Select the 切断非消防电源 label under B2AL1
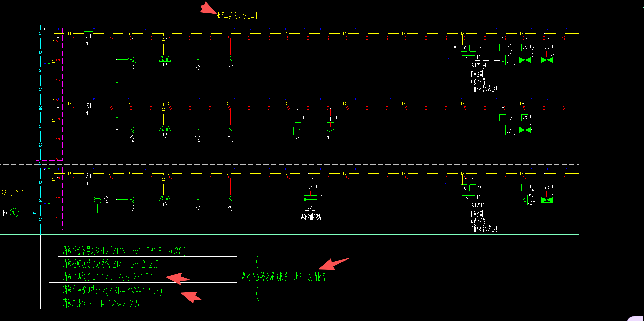644x321 pixels. pos(310,216)
